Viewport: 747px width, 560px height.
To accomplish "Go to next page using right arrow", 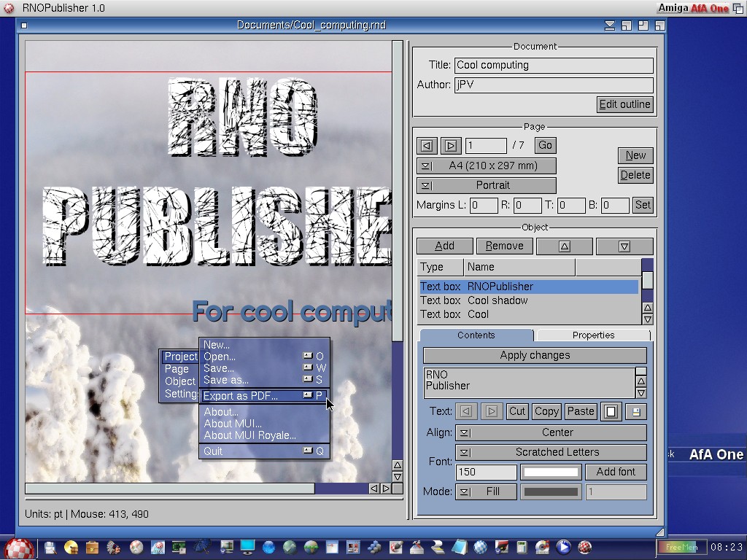I will click(451, 146).
